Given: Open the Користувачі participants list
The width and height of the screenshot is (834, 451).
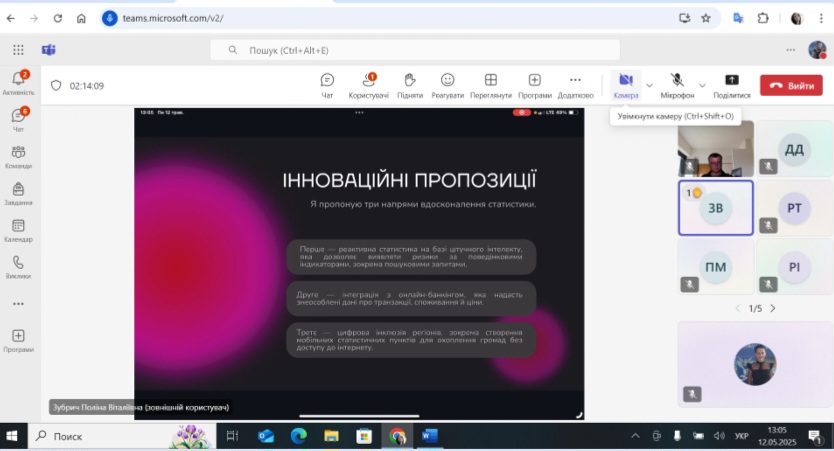Looking at the screenshot, I should (x=369, y=84).
